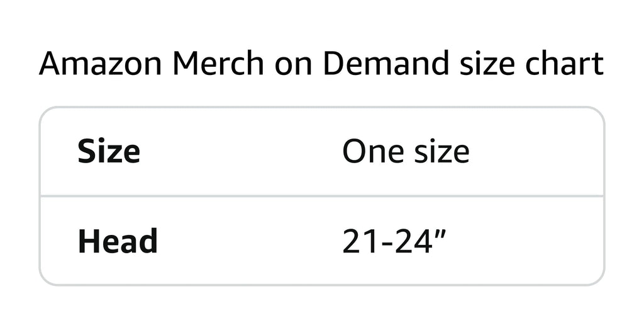Click the word 'Merch' in the heading
644x325 pixels.
pyautogui.click(x=218, y=64)
